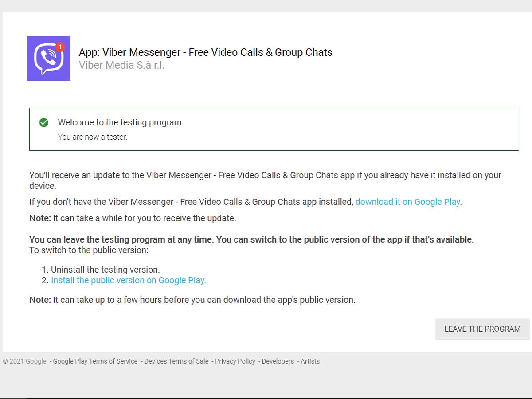
Task: Open the Devices Terms of Sale page
Action: point(176,361)
